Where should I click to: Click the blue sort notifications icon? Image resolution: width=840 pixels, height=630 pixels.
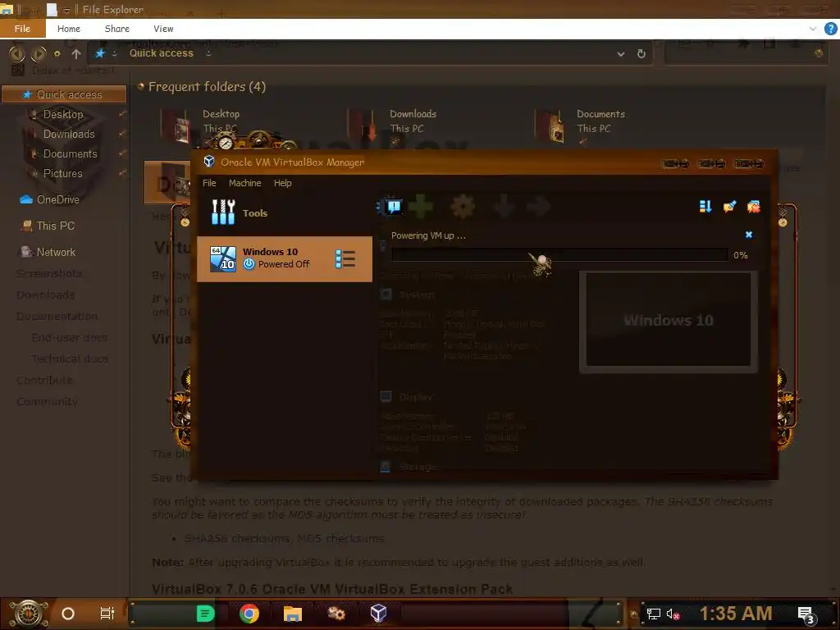coord(705,207)
